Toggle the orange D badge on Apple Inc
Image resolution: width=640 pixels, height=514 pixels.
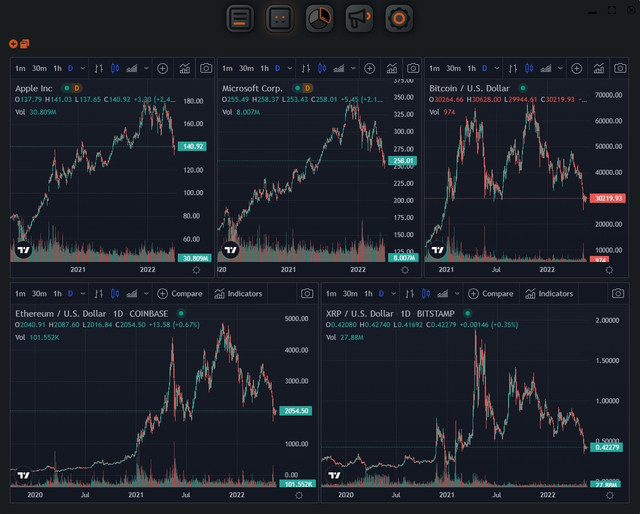(x=76, y=88)
